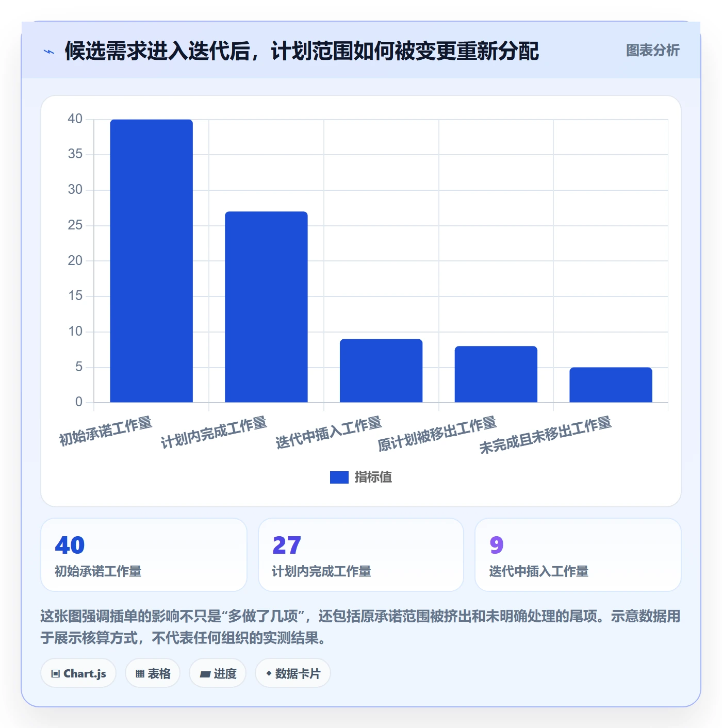Click the 9 迭代中插入工作量 stat card

[578, 555]
